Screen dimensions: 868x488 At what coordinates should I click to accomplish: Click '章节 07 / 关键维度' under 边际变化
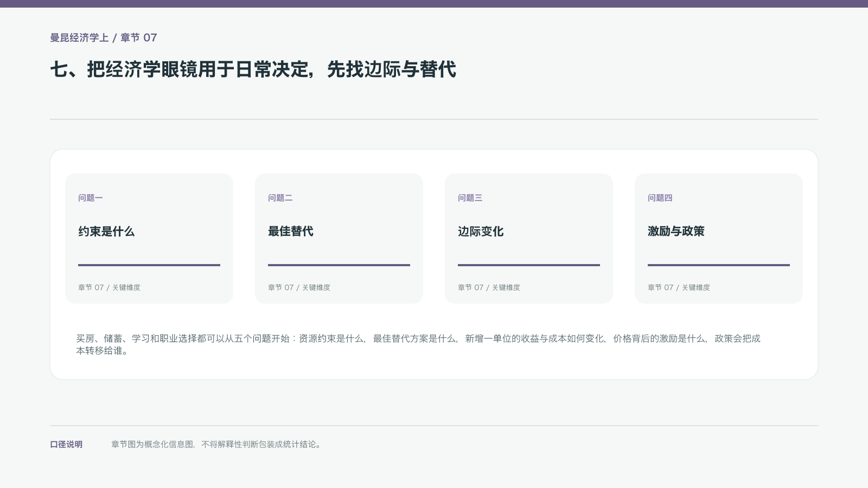coord(489,287)
